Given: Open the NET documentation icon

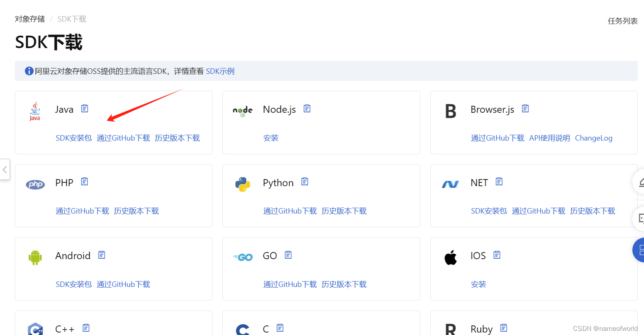Looking at the screenshot, I should click(499, 182).
